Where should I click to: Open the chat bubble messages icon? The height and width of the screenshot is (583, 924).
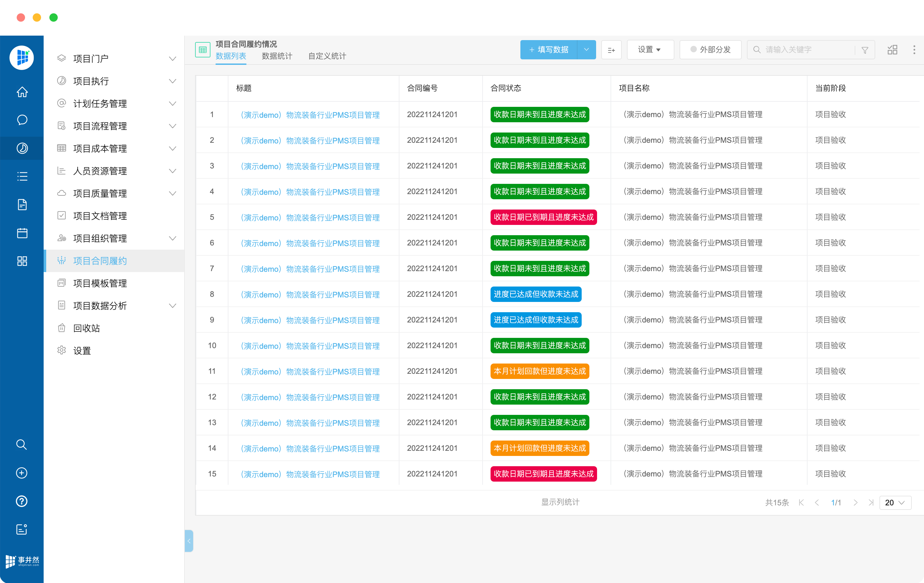pos(22,120)
